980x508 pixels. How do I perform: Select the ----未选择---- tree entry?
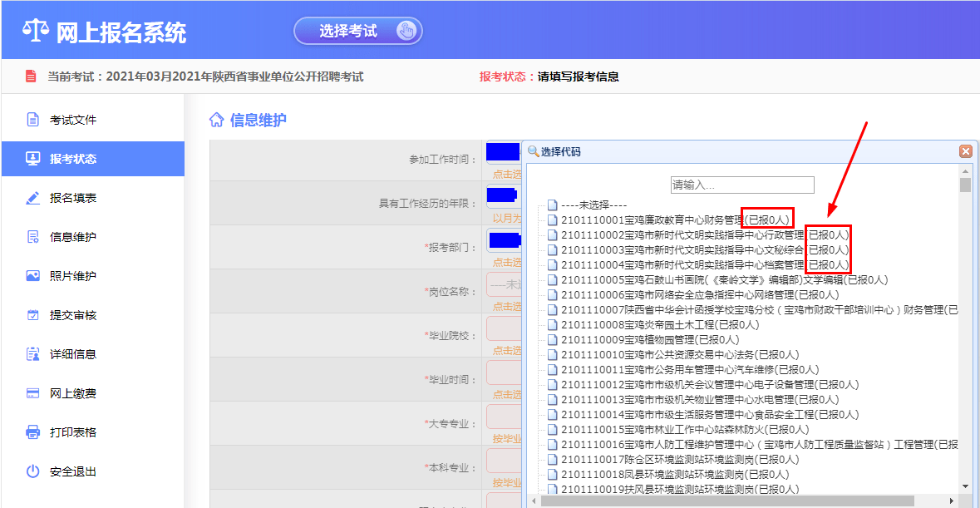click(593, 205)
